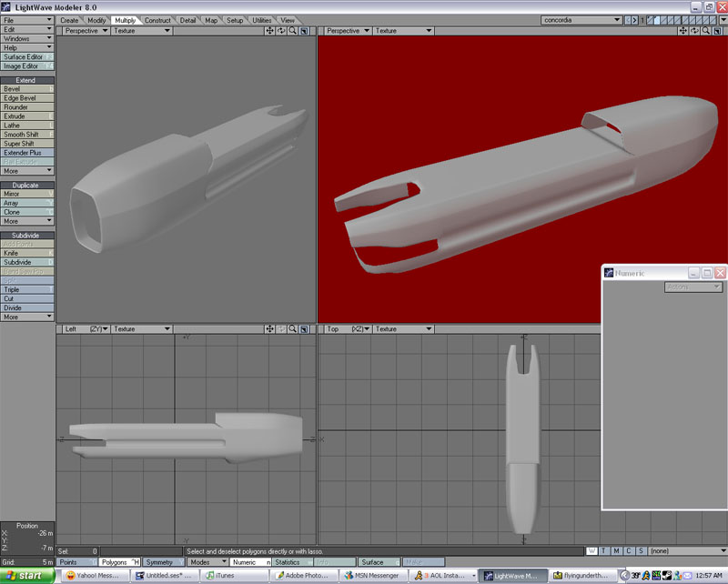Expand the Texture display dropdown in the Top viewport
Screen dimensions: 728x584
click(400, 329)
